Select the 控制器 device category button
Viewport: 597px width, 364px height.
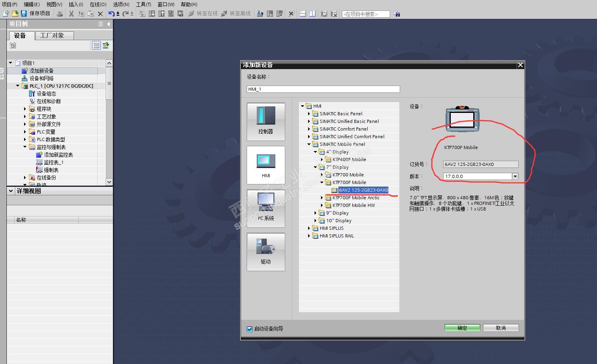point(266,122)
